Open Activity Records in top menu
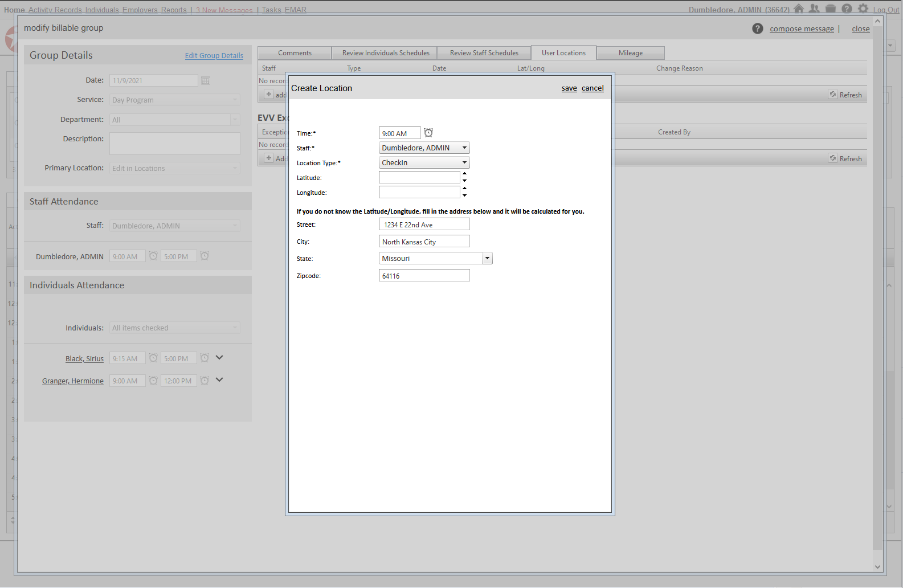This screenshot has height=588, width=903. (x=55, y=10)
